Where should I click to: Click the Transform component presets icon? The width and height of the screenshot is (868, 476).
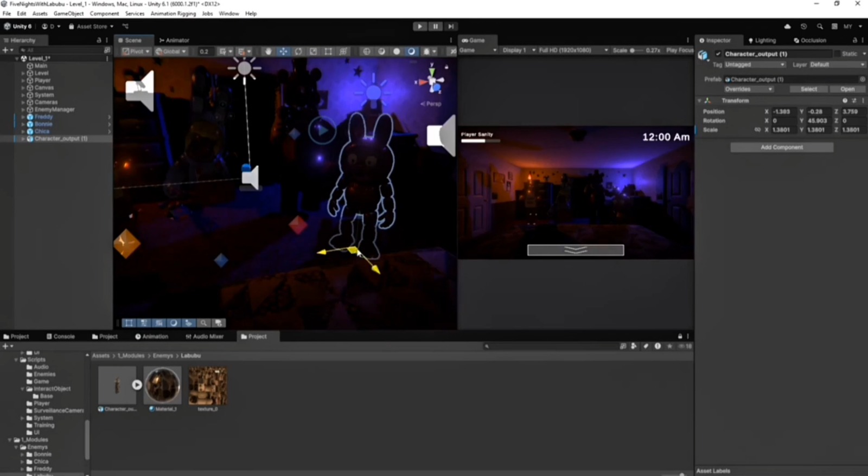[x=854, y=100]
